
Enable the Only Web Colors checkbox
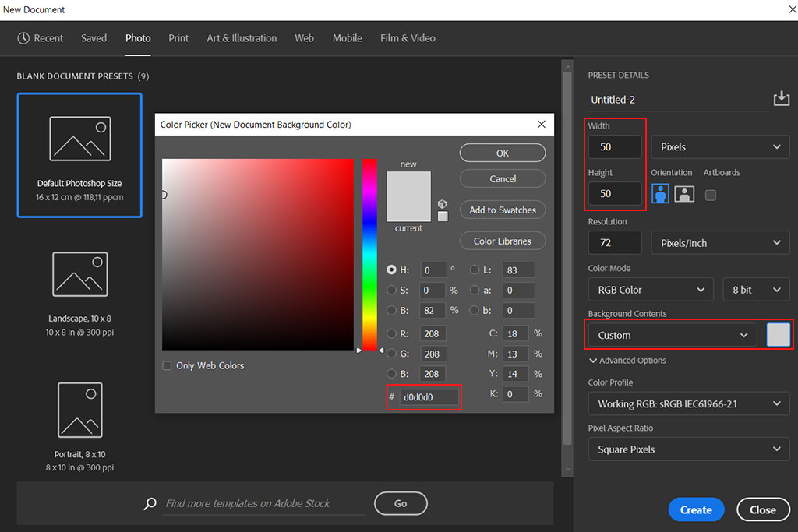coord(167,366)
